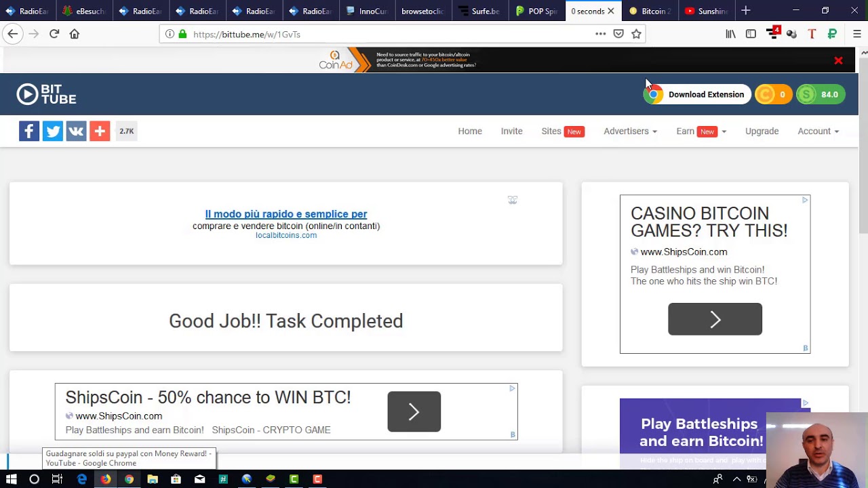Reload the current page
This screenshot has width=868, height=488.
coord(54,34)
